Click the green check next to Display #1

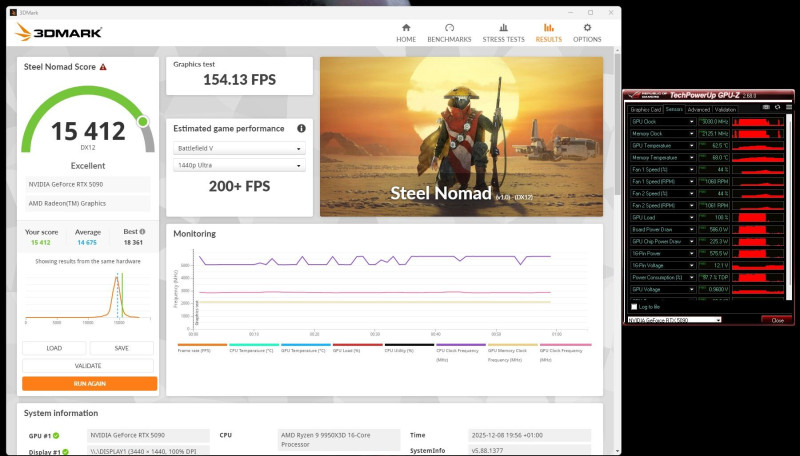coord(65,452)
